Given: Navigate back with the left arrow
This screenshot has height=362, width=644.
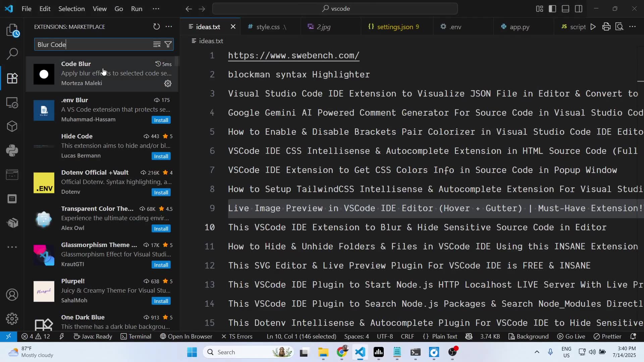Looking at the screenshot, I should [x=189, y=9].
